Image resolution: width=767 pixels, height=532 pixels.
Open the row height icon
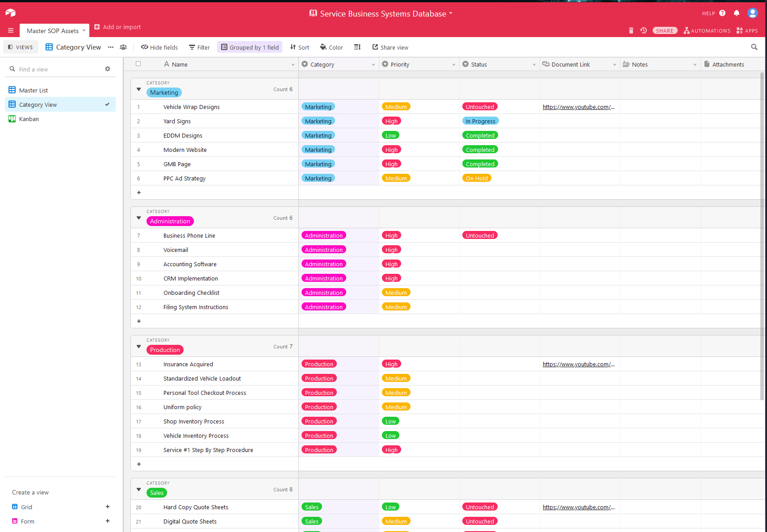357,47
